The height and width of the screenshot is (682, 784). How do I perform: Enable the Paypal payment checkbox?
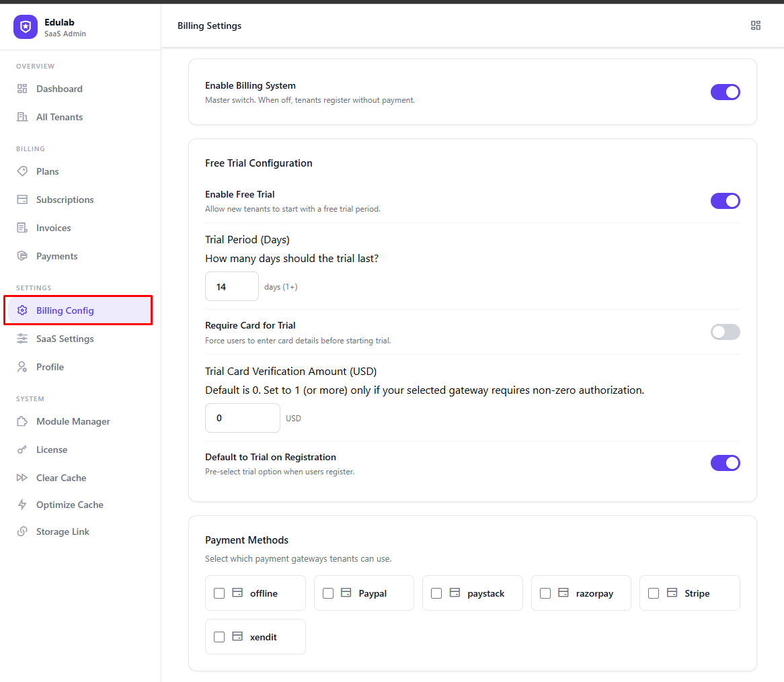(x=328, y=593)
